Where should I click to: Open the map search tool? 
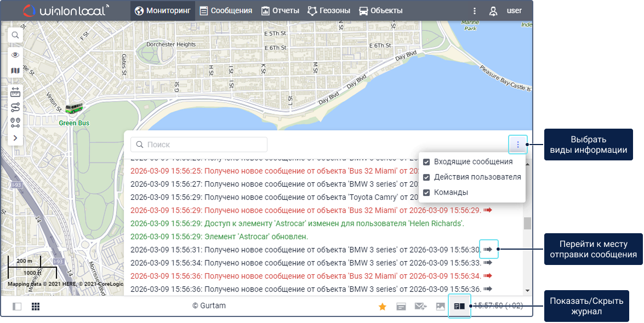[x=15, y=35]
